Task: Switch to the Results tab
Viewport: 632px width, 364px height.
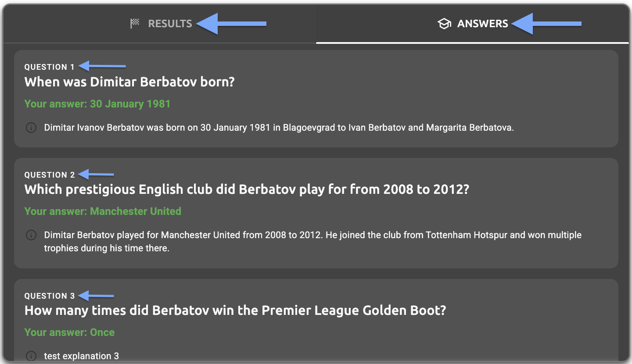Action: pyautogui.click(x=170, y=24)
